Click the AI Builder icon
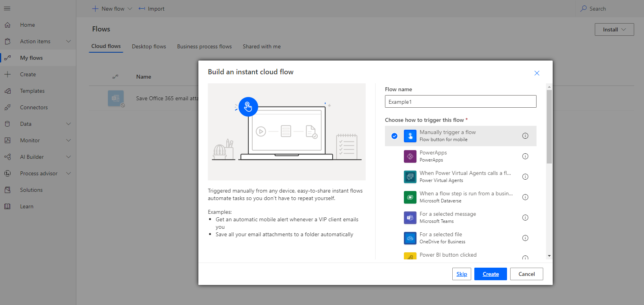 pyautogui.click(x=7, y=157)
